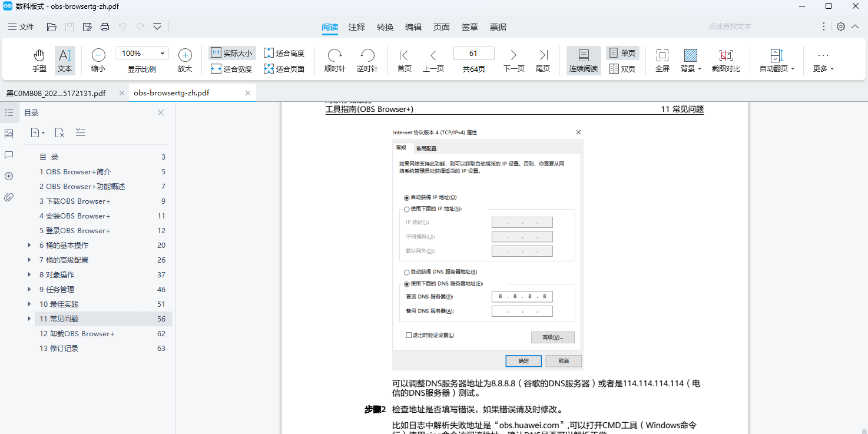The width and height of the screenshot is (868, 434).
Task: Click the undo arrow icon
Action: pyautogui.click(x=122, y=26)
